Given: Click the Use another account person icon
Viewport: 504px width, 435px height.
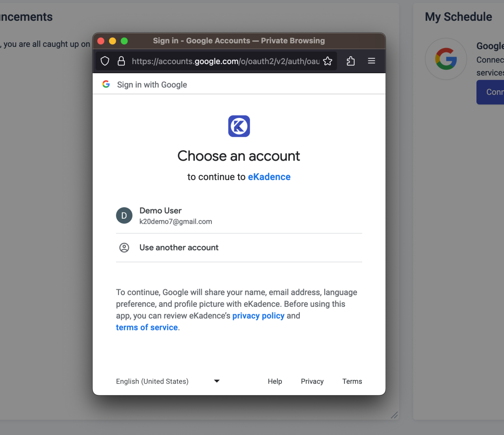Looking at the screenshot, I should click(x=124, y=247).
